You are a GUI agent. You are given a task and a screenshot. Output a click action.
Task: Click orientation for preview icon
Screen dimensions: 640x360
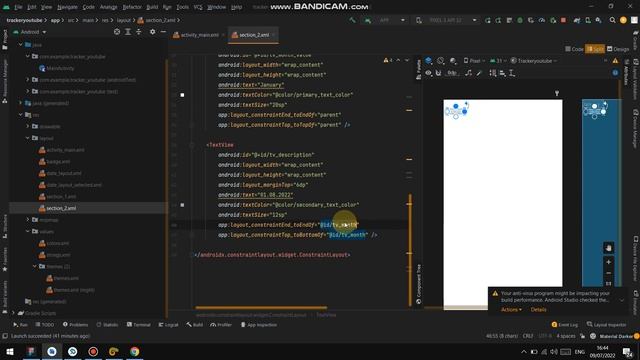(440, 61)
